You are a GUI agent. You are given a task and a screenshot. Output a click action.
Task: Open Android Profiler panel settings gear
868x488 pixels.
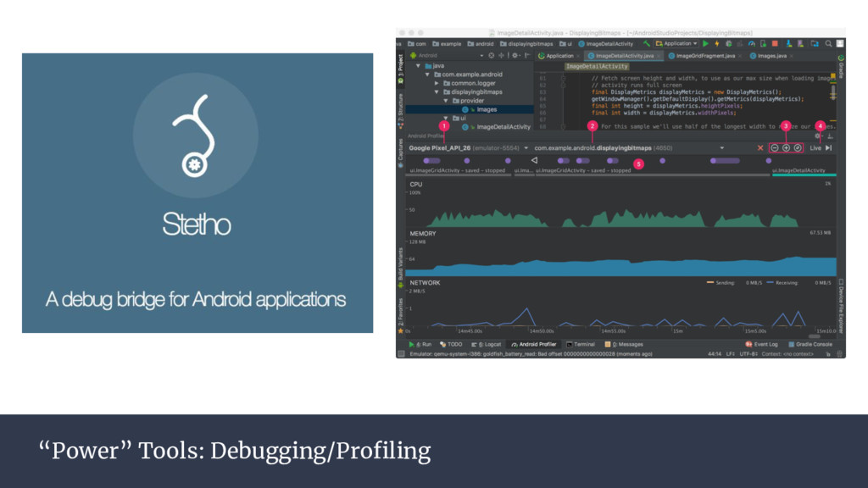pos(818,136)
